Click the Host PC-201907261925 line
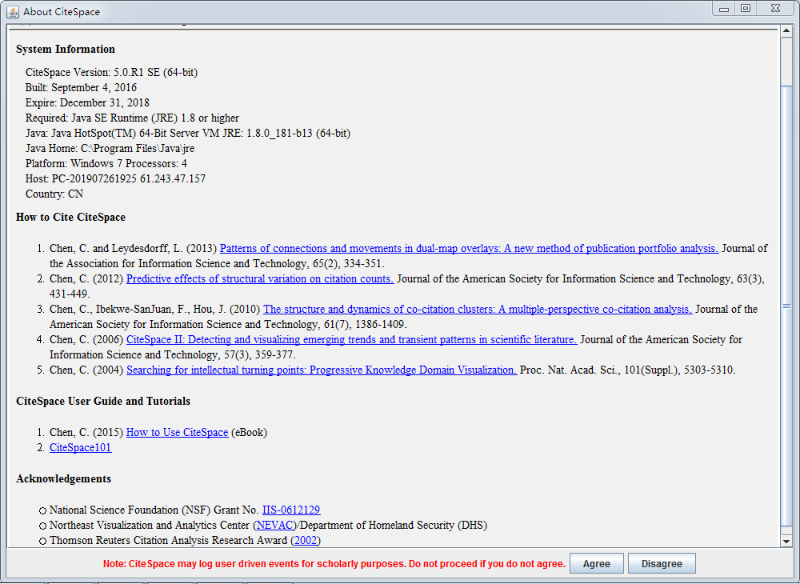Image resolution: width=800 pixels, height=584 pixels. (115, 179)
